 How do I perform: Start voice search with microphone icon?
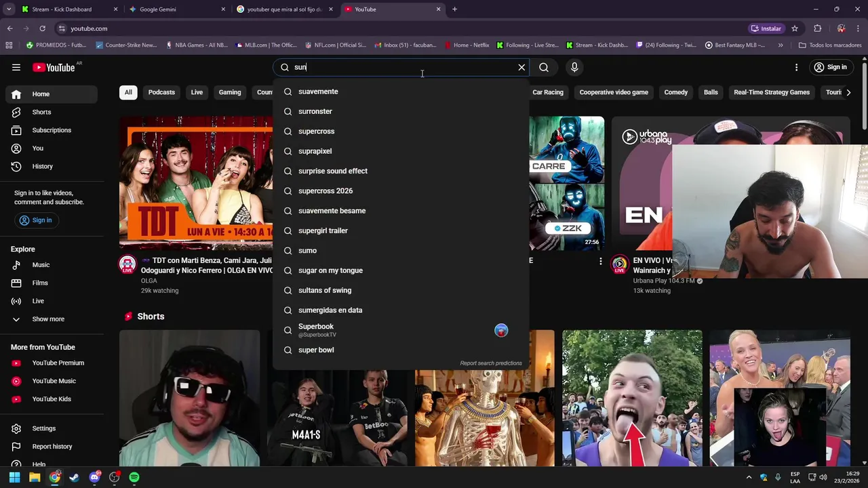(574, 67)
